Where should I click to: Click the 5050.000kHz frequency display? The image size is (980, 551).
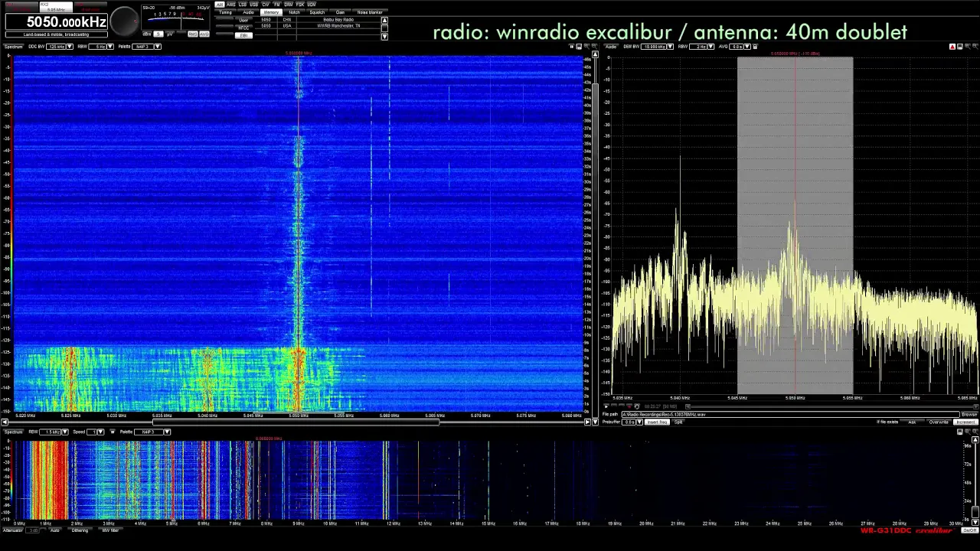click(x=57, y=22)
